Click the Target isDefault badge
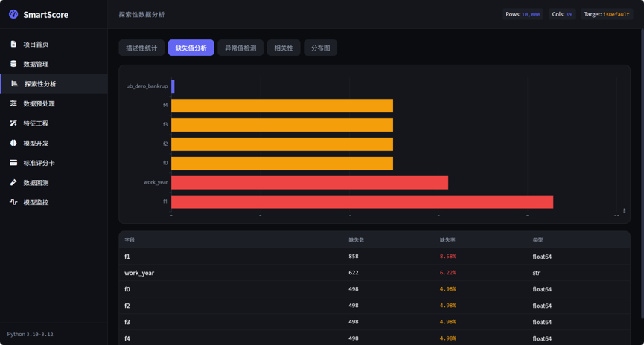 [x=607, y=14]
